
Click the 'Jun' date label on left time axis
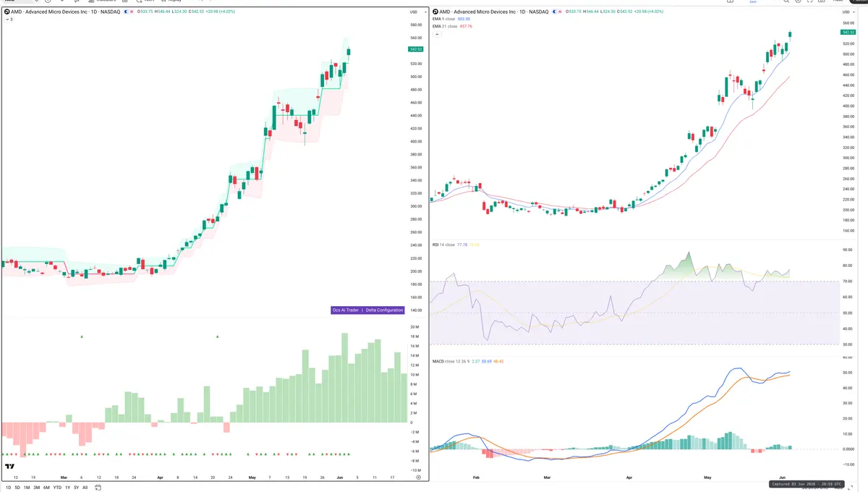[x=339, y=478]
